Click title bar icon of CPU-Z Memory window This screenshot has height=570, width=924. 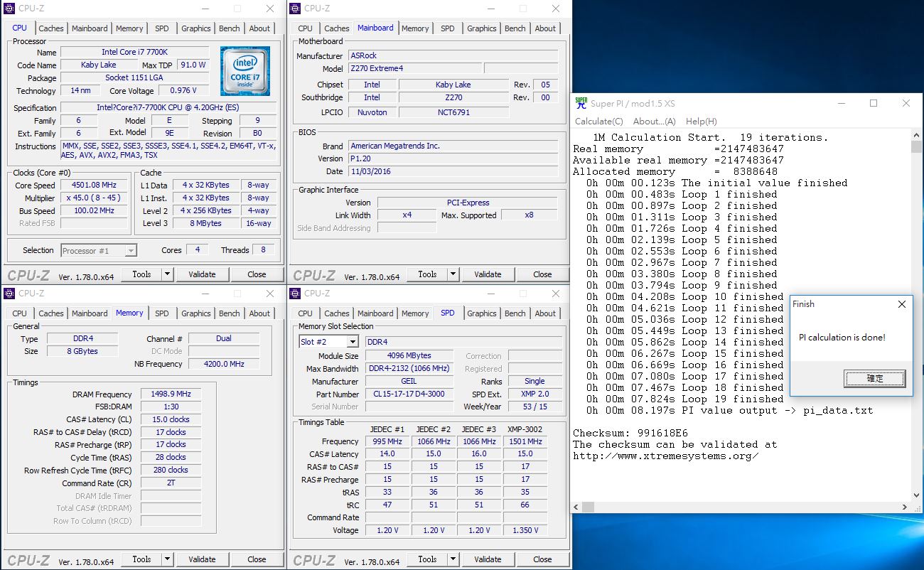[9, 294]
